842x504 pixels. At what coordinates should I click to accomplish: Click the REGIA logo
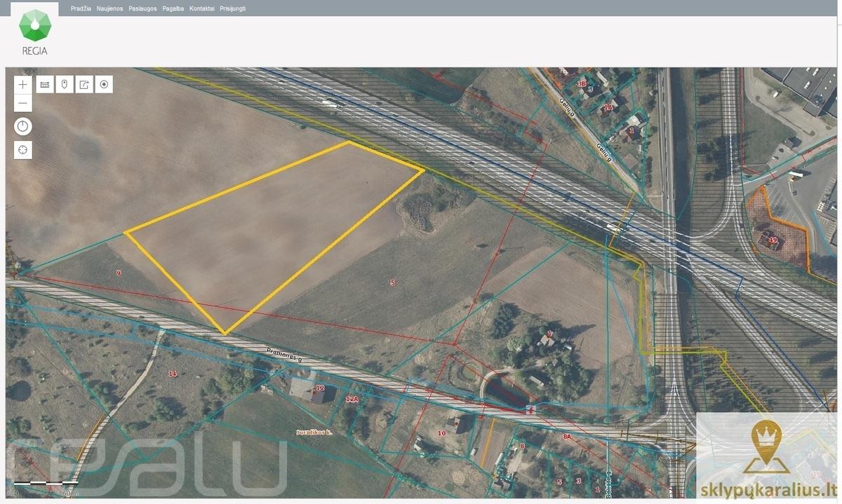tap(34, 31)
